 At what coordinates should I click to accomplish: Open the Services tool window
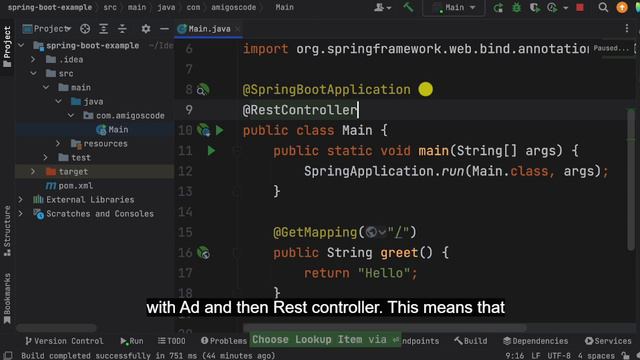tap(608, 341)
